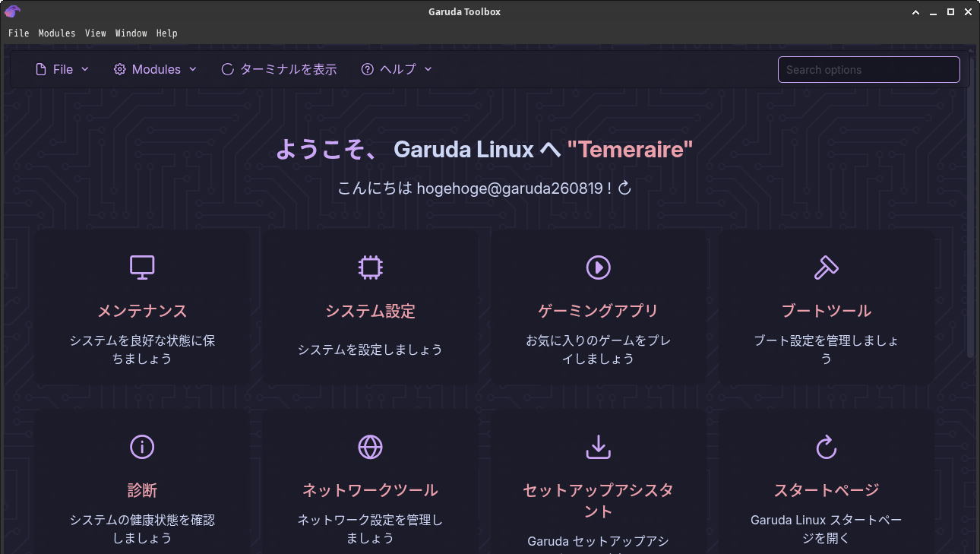Open the ゲーミングアプリ module title
980x554 pixels.
coord(599,311)
